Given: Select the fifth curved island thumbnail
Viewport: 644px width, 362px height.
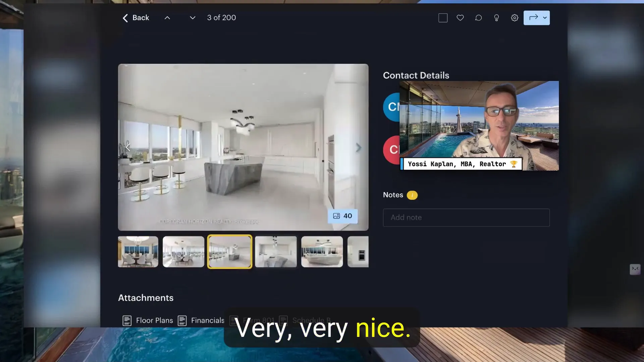Looking at the screenshot, I should 322,252.
